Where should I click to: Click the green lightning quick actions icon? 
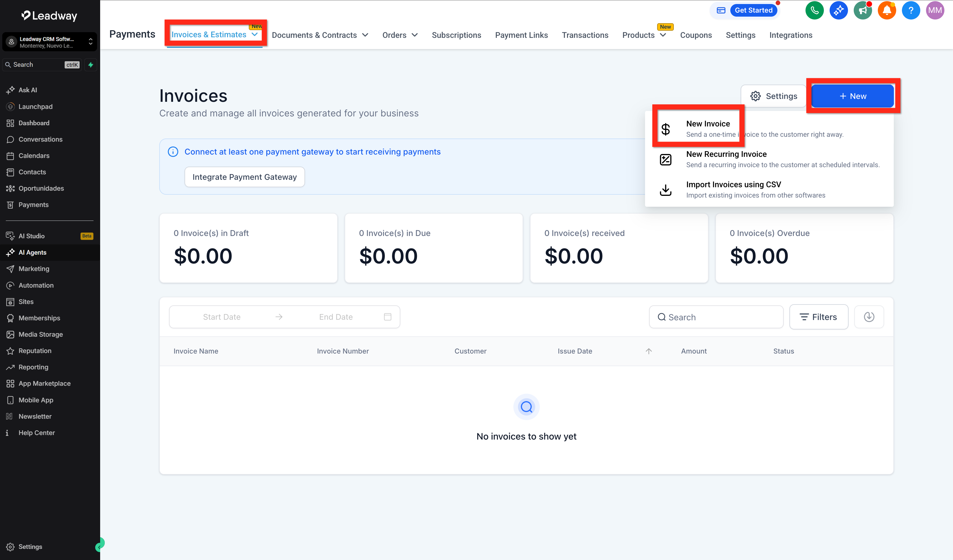tap(91, 65)
